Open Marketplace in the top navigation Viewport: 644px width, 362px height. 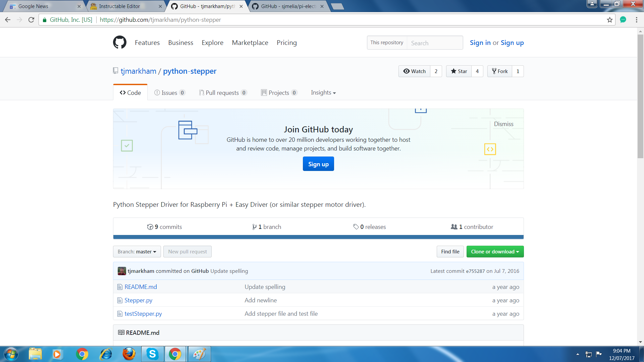[x=250, y=43]
